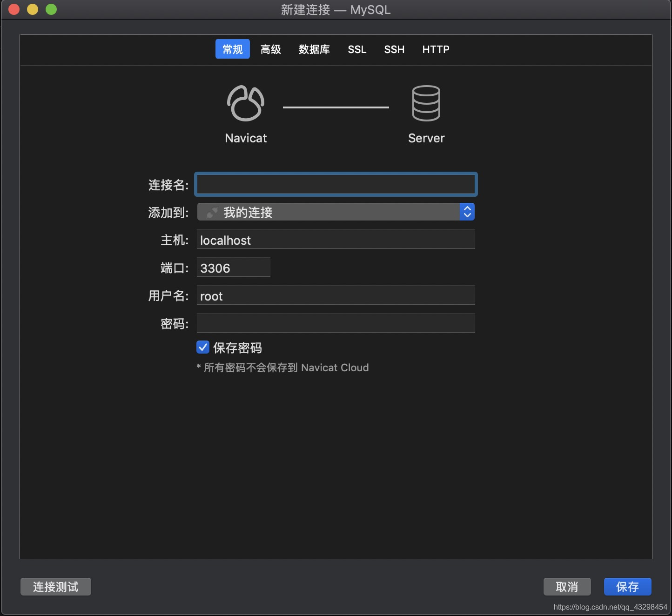
Task: Click the 主机 field containing localhost
Action: tap(336, 239)
